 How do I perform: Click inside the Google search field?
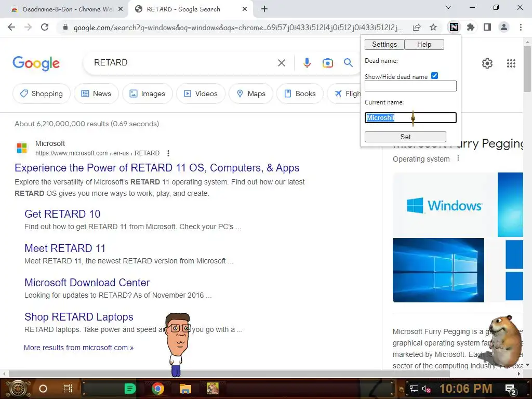tap(183, 63)
